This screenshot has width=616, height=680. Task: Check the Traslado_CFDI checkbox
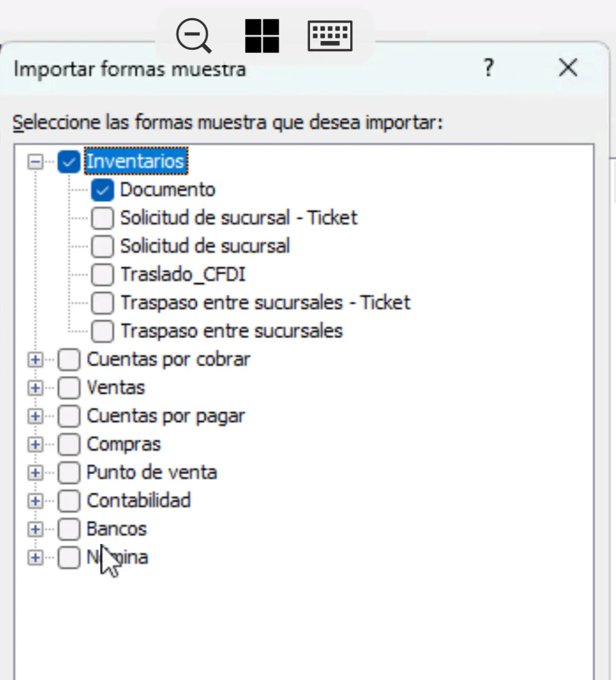(102, 275)
